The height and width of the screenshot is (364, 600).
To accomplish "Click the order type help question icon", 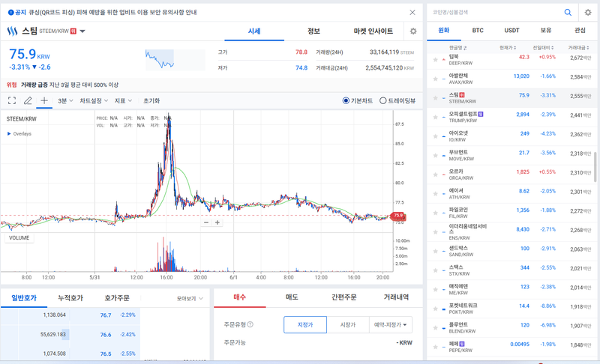I will (250, 324).
